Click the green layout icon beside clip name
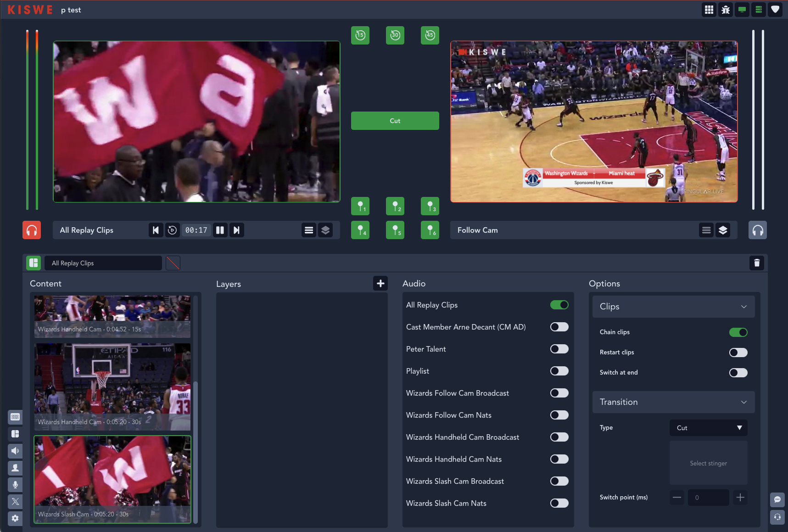 [x=34, y=263]
